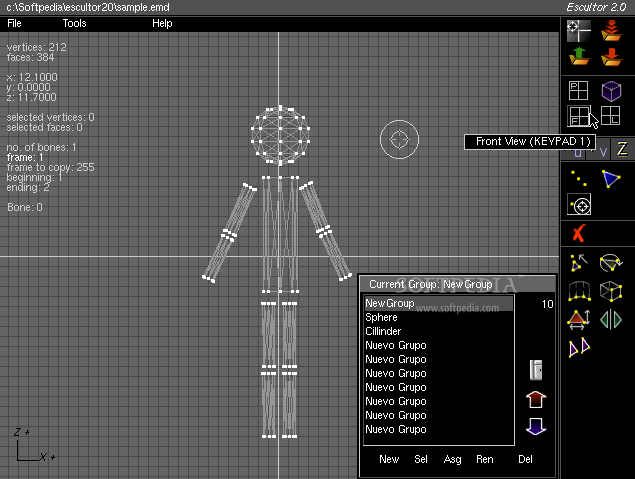Select NewGroup in the group list
Viewport: 635px width, 479px height.
click(x=439, y=303)
